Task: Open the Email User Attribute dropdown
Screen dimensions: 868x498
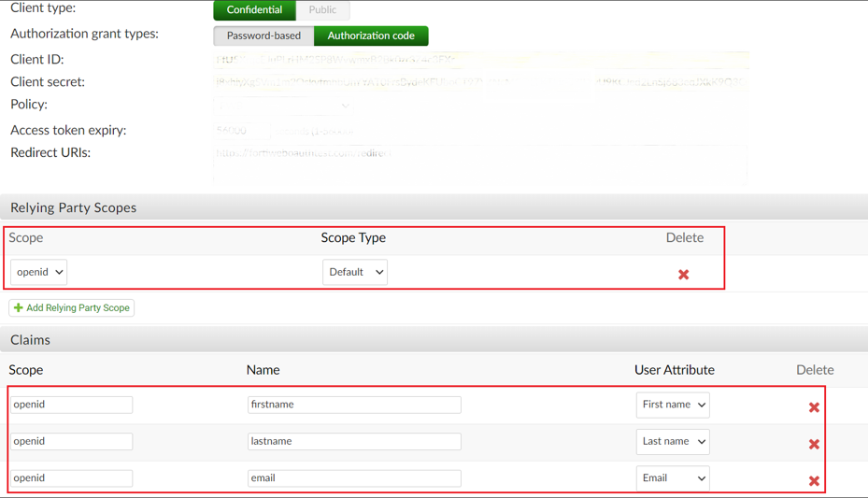Action: click(672, 477)
